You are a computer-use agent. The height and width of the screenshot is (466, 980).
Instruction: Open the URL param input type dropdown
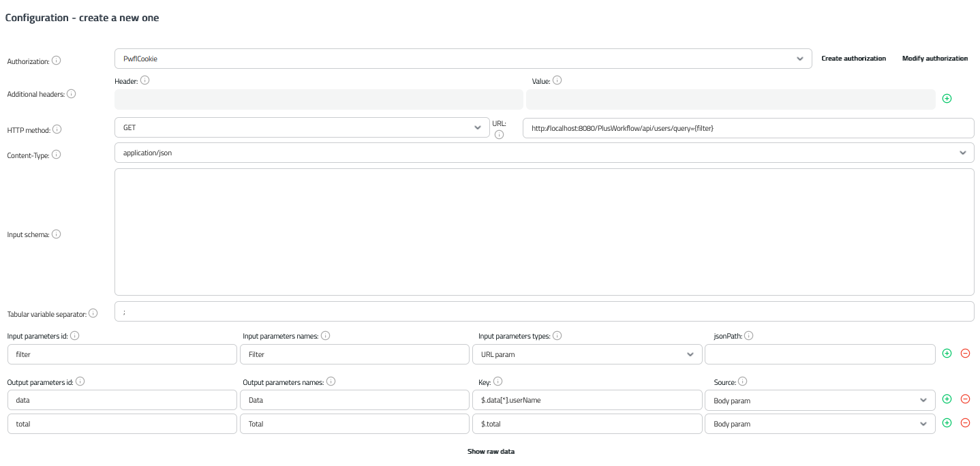tap(587, 354)
